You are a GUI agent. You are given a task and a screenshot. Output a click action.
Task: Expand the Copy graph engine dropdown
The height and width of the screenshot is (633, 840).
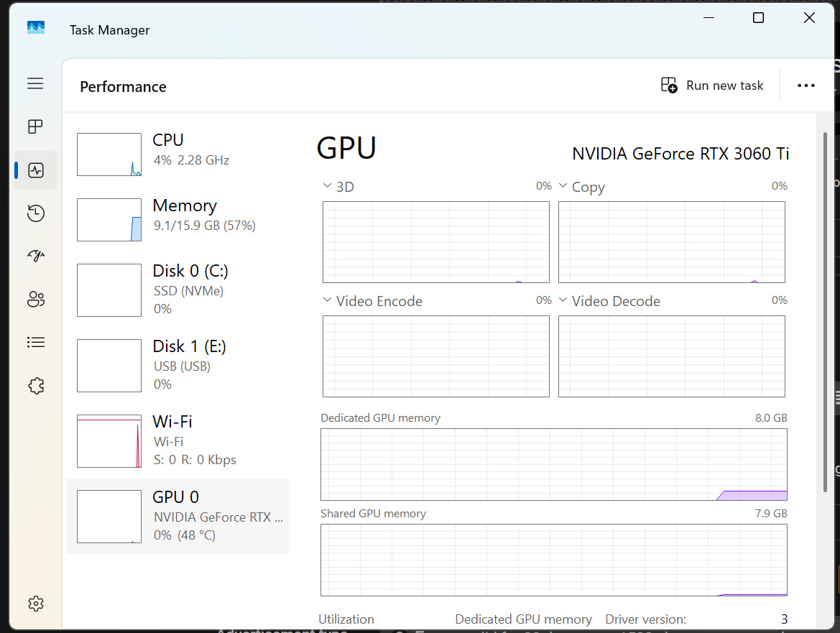click(x=563, y=187)
